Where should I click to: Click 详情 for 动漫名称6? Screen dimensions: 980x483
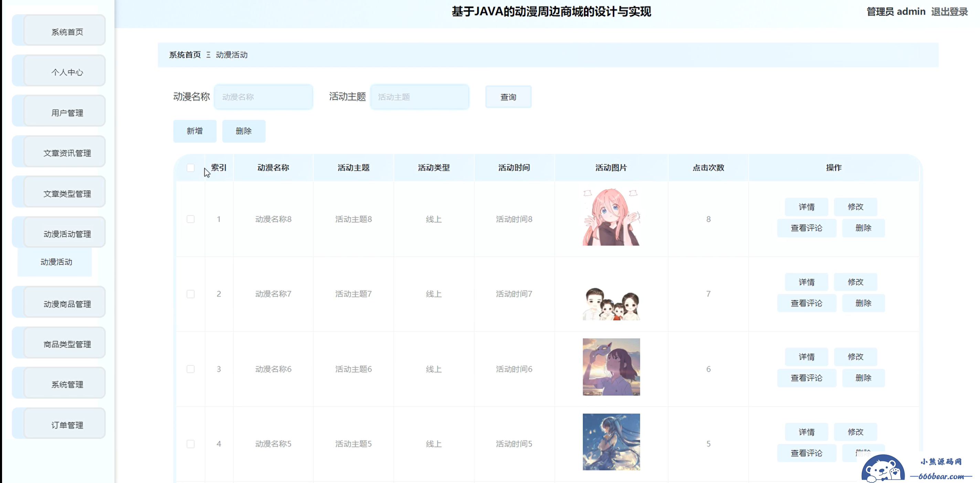pyautogui.click(x=807, y=357)
